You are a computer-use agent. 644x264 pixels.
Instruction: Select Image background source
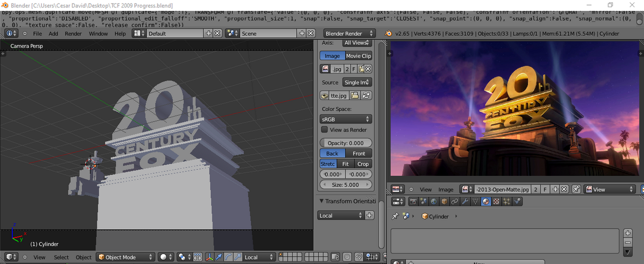pyautogui.click(x=332, y=56)
